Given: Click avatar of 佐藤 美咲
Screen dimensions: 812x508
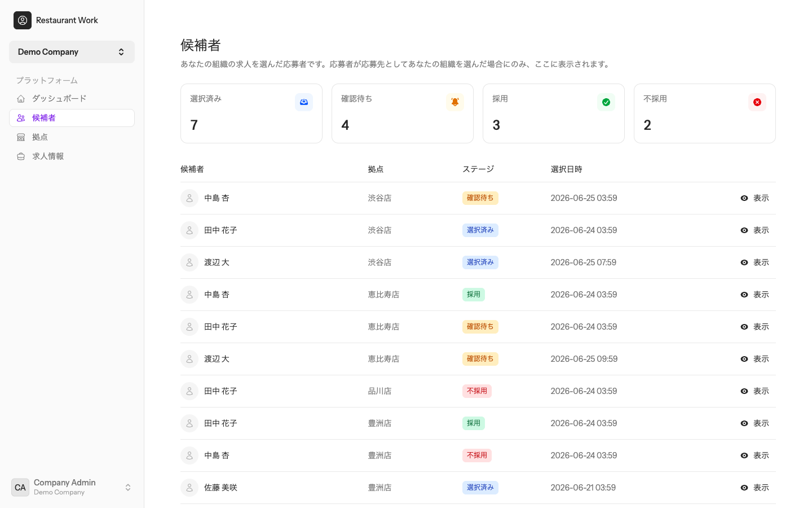Looking at the screenshot, I should [189, 488].
